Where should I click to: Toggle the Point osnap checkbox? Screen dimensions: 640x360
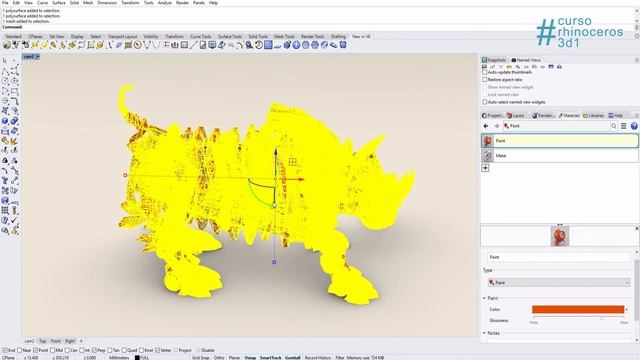click(36, 350)
